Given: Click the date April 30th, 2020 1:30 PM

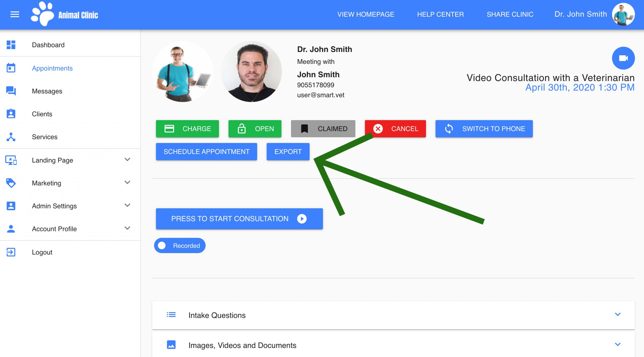Looking at the screenshot, I should [580, 87].
